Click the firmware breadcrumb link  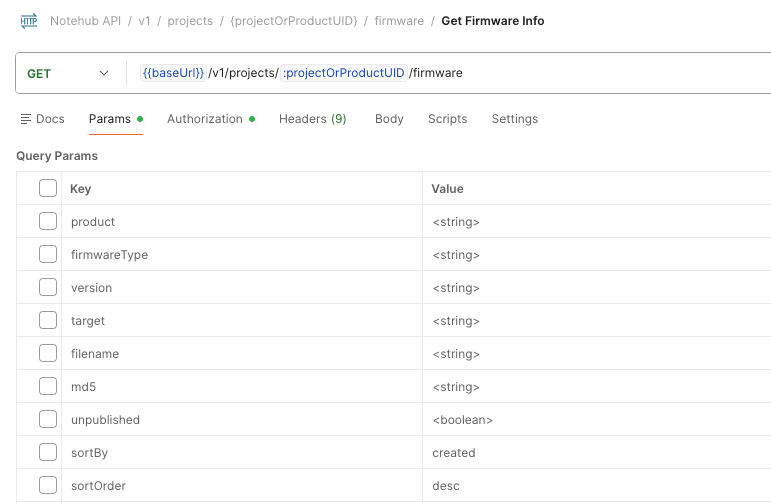[399, 21]
